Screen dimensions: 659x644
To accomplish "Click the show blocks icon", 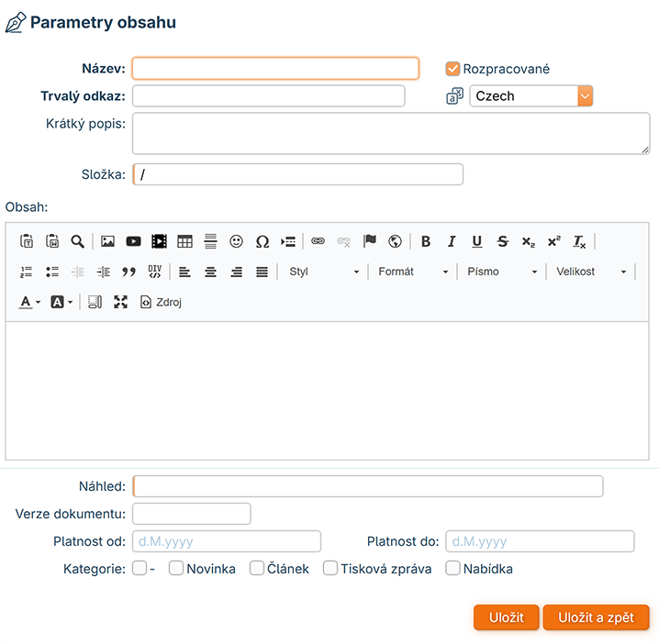I will point(95,302).
